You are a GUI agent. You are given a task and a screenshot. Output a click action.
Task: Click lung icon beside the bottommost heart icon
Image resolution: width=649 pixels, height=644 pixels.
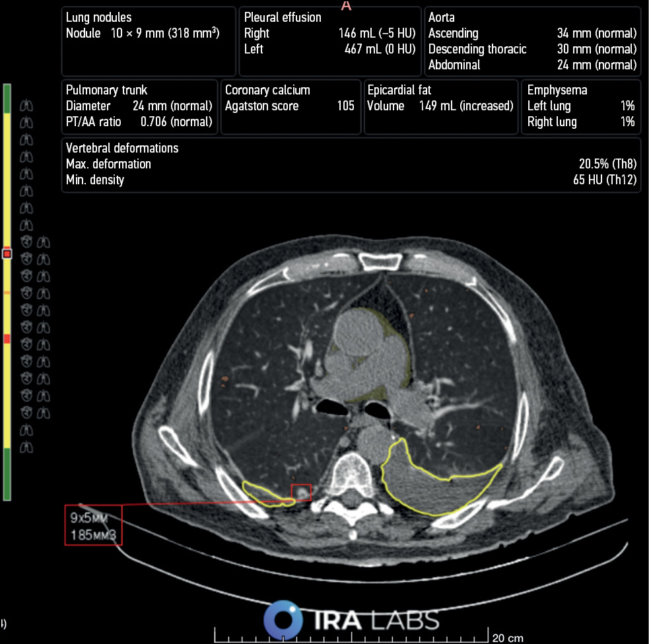point(42,413)
